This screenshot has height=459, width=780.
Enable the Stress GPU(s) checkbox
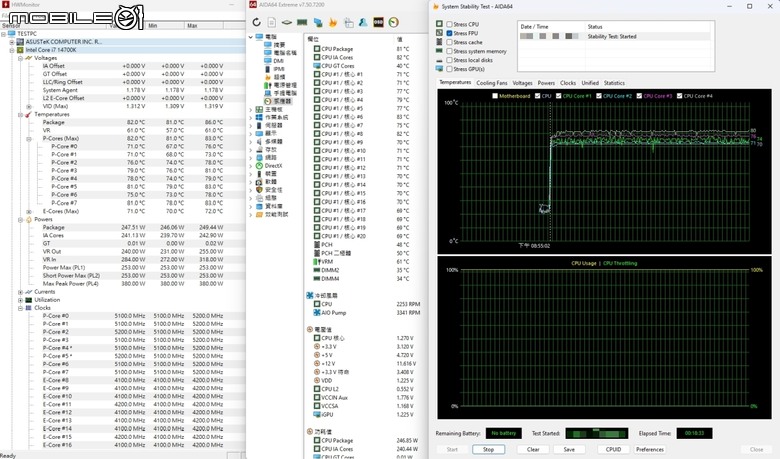449,69
